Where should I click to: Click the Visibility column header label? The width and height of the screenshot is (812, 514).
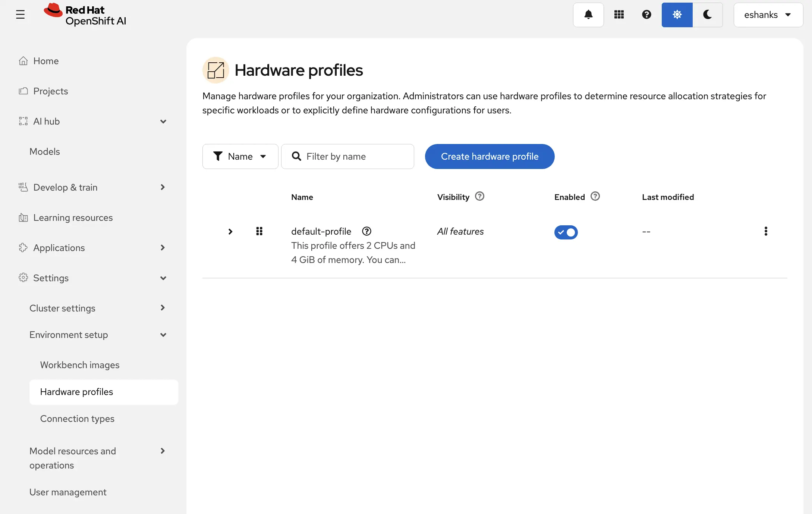click(x=453, y=197)
